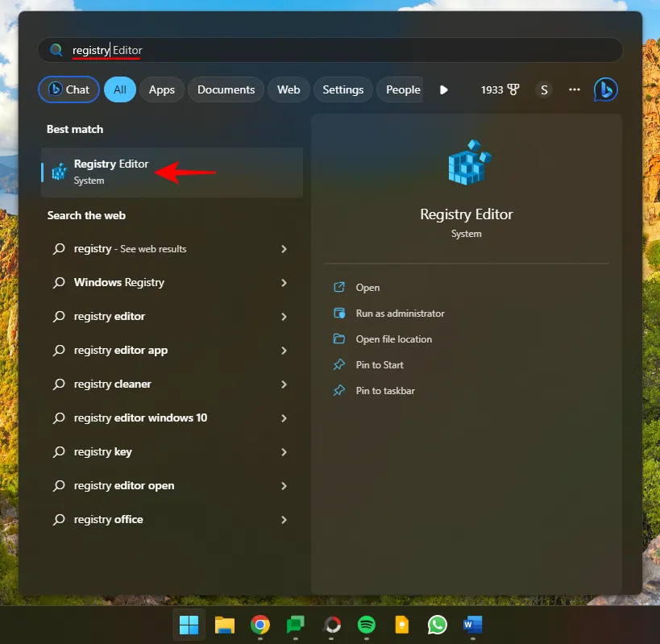Open the green chat app in taskbar
This screenshot has height=644, width=660.
[296, 625]
